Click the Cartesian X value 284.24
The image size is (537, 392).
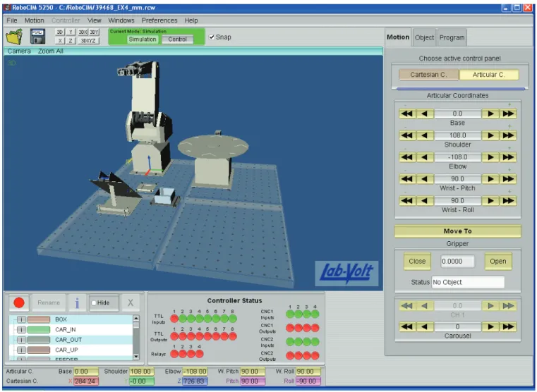(86, 381)
